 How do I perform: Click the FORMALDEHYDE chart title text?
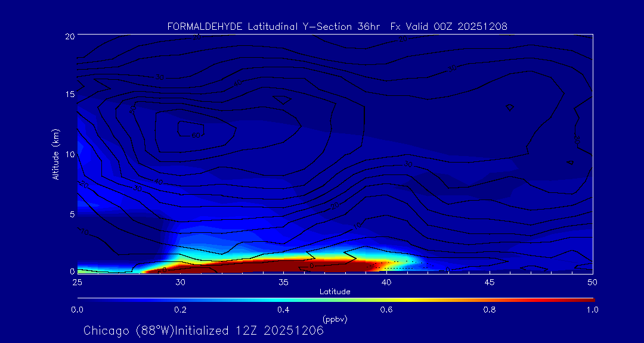click(x=337, y=27)
